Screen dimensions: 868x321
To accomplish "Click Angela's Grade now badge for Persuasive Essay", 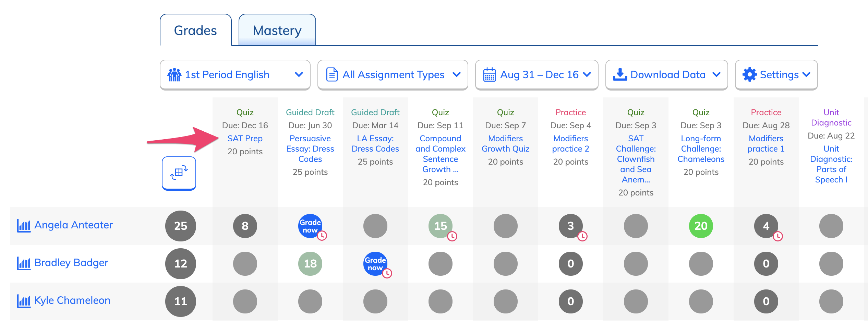I will click(310, 226).
